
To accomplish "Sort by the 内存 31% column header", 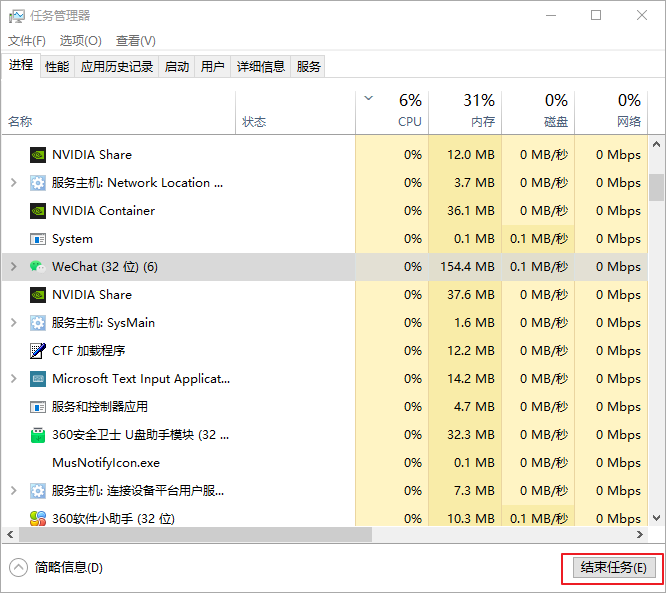I will 465,113.
